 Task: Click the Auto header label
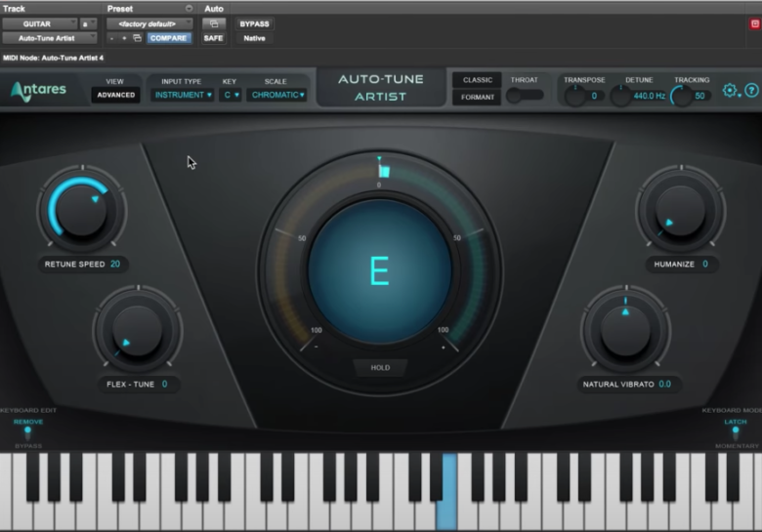[x=214, y=8]
